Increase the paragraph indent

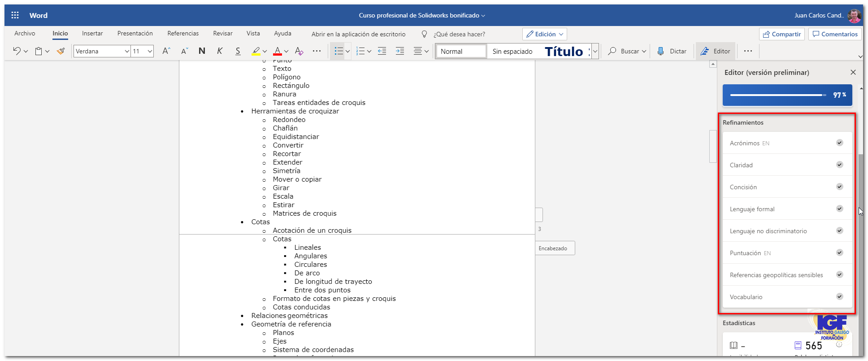pyautogui.click(x=400, y=51)
